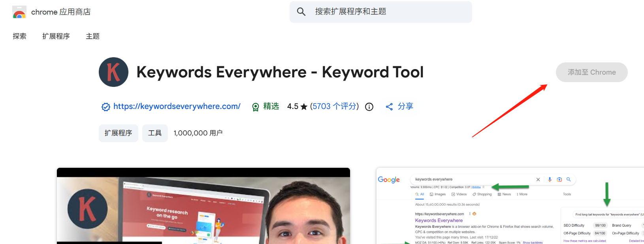Click the verified publisher badge icon
644x244 pixels.
point(105,107)
